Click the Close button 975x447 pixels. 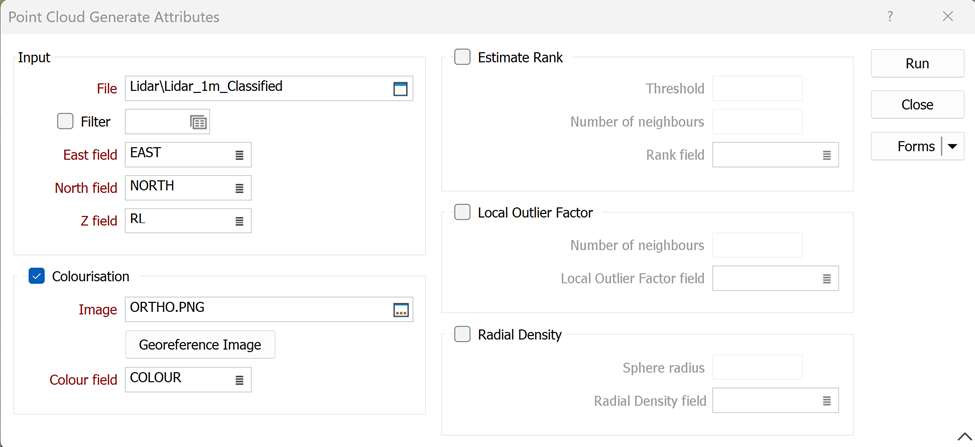[x=917, y=104]
